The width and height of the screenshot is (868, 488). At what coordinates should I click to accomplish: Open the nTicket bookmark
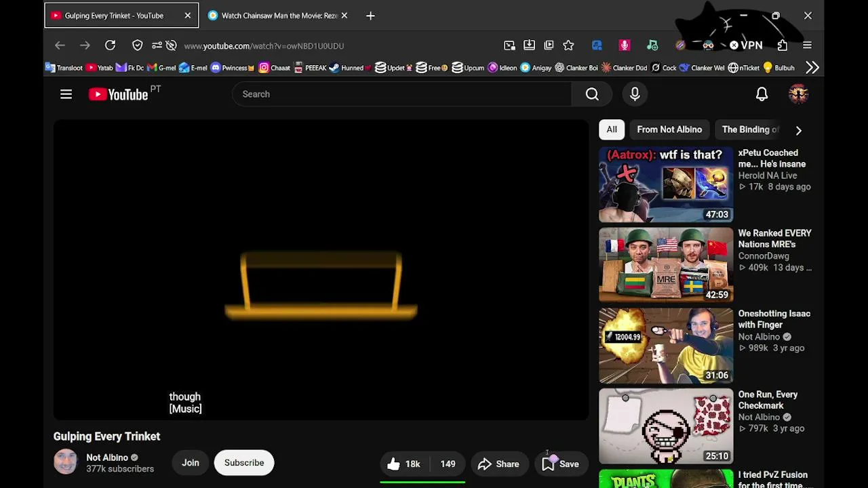click(744, 68)
